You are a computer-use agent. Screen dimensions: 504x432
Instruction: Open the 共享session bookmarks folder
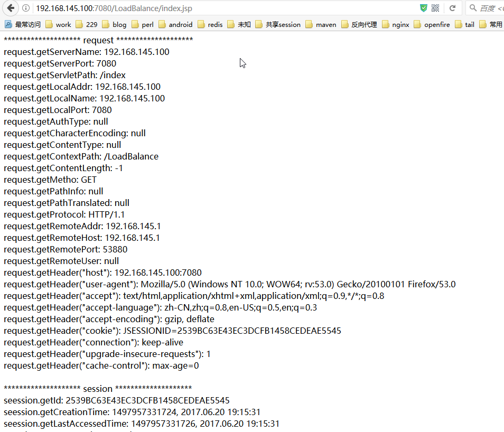[277, 24]
